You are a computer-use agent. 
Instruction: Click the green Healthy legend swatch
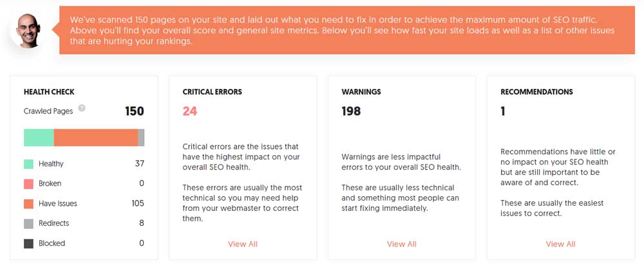(x=28, y=164)
